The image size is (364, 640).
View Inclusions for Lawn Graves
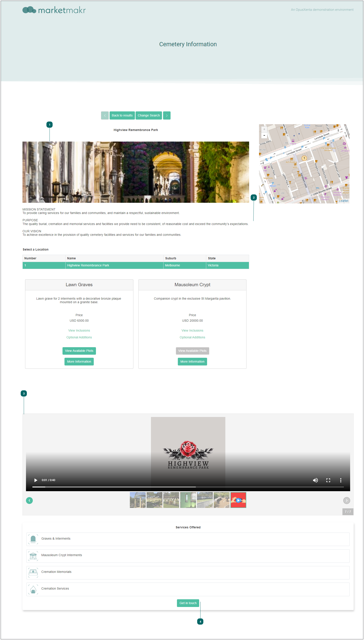[79, 331]
